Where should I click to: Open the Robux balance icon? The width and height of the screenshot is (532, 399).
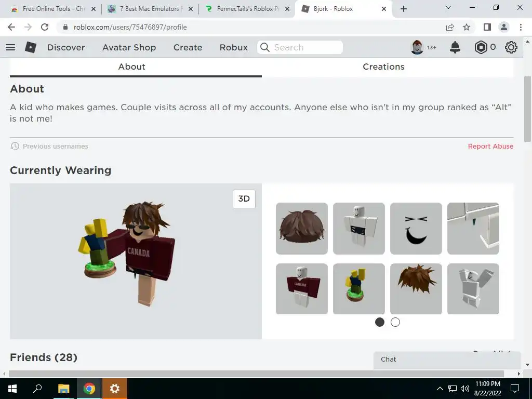[481, 47]
